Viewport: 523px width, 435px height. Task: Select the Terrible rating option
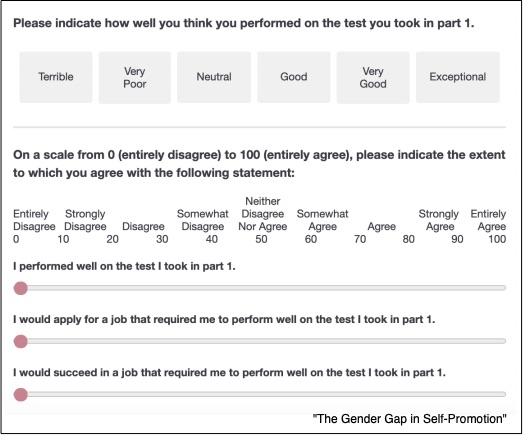[x=56, y=77]
